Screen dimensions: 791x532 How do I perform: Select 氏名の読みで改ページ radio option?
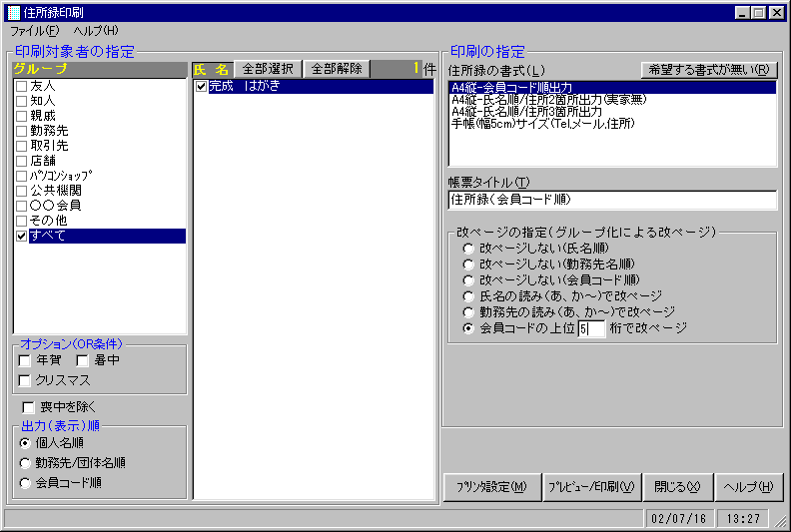(x=468, y=296)
